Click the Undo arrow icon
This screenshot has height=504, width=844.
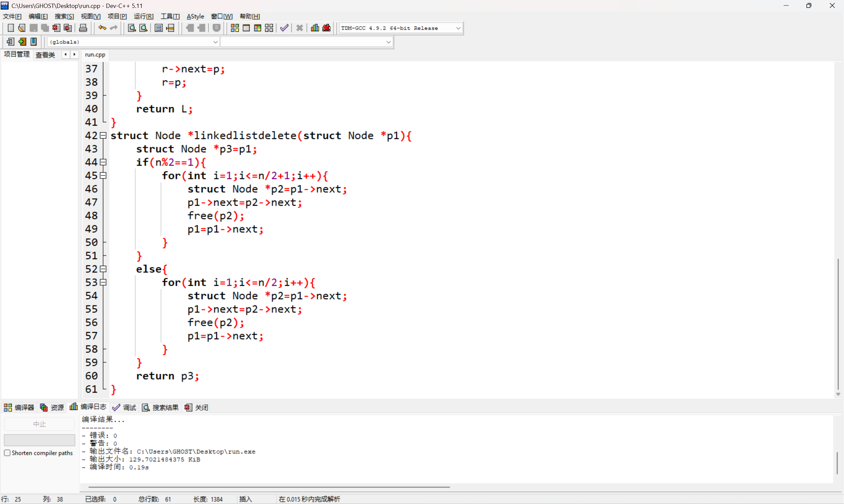click(102, 28)
